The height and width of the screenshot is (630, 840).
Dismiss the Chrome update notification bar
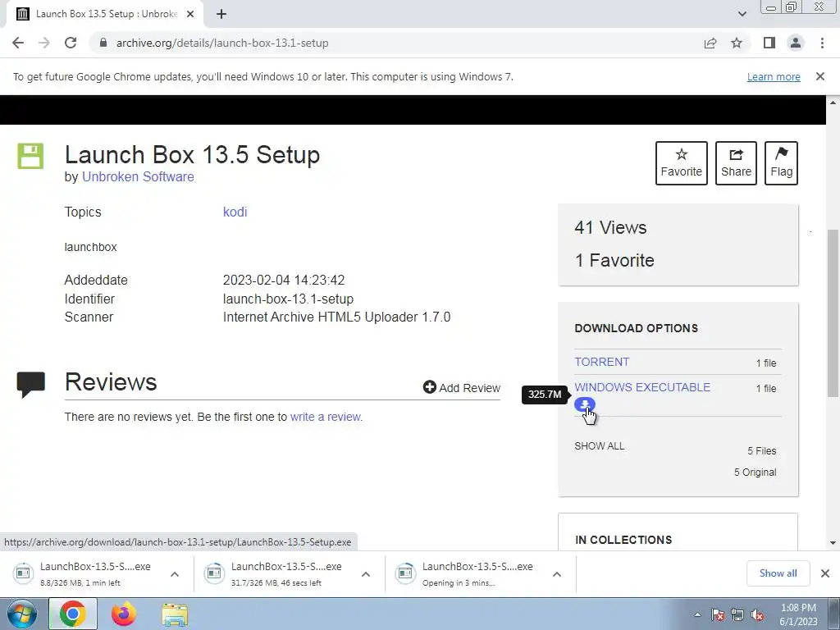click(x=819, y=76)
